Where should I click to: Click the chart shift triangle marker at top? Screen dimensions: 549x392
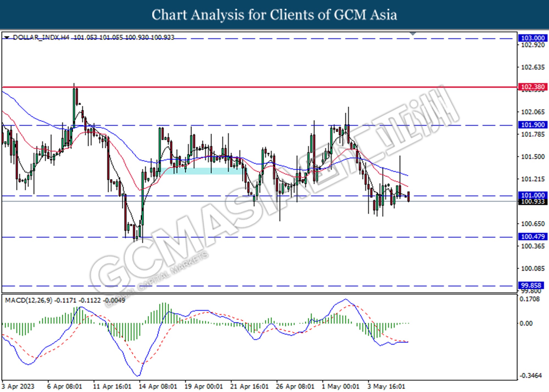(x=413, y=34)
